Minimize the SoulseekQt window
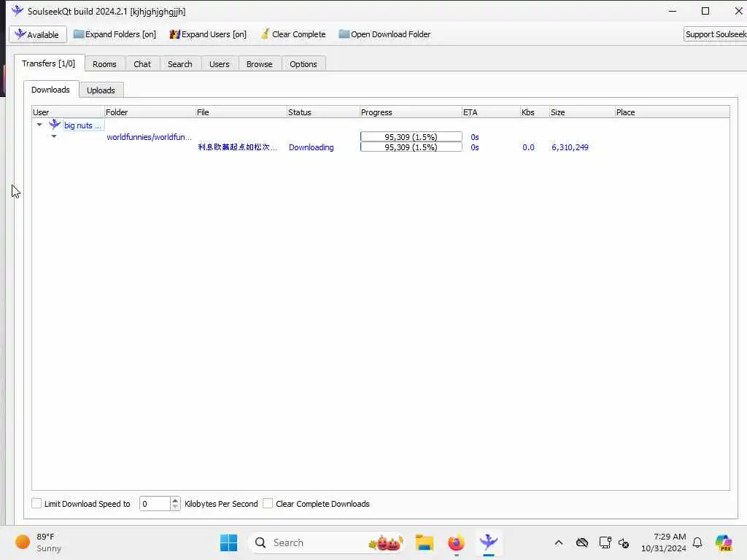Image resolution: width=747 pixels, height=560 pixels. coord(673,10)
